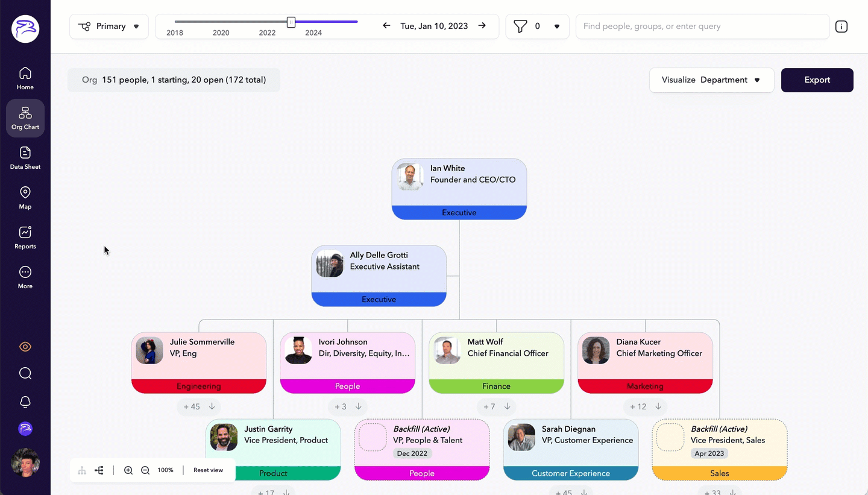Switch to vertical tree layout icon
Image resolution: width=868 pixels, height=495 pixels.
[x=82, y=470]
